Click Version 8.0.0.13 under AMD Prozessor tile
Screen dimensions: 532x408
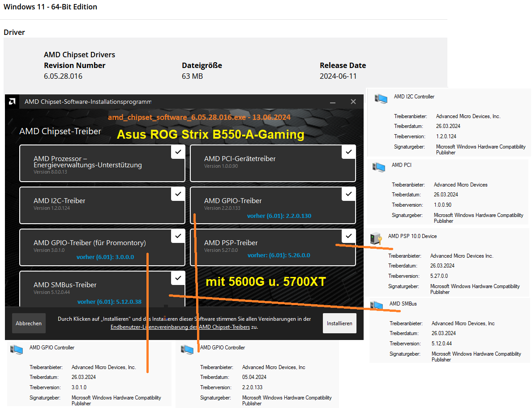[x=50, y=172]
